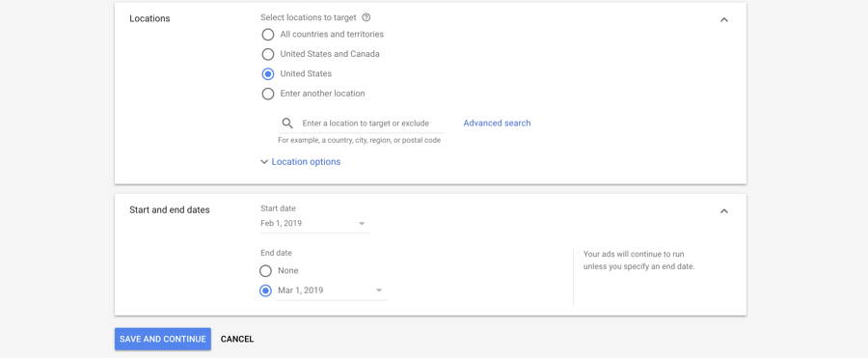Screen dimensions: 868x358
Task: Click the help icon beside Select locations to target
Action: [366, 17]
